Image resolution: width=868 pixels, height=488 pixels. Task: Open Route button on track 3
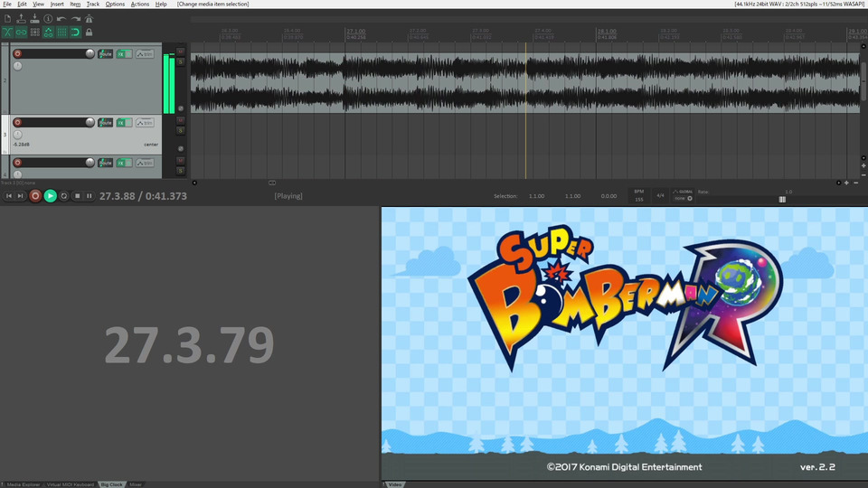[x=105, y=122]
